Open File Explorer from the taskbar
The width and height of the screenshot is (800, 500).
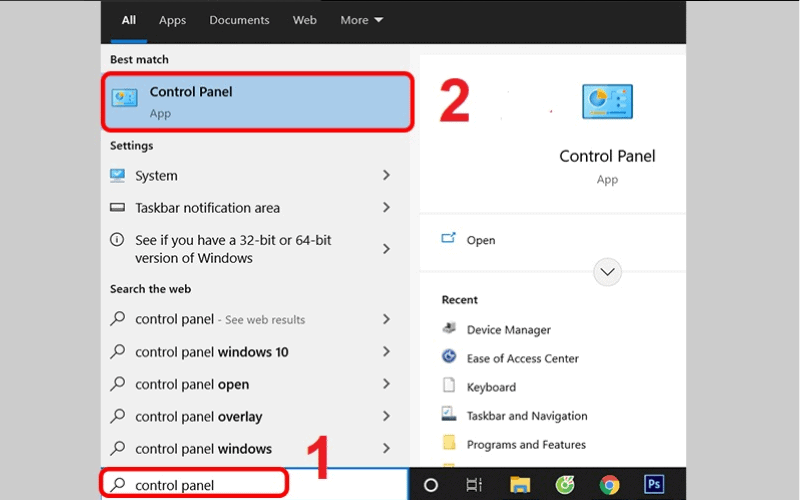pyautogui.click(x=519, y=485)
